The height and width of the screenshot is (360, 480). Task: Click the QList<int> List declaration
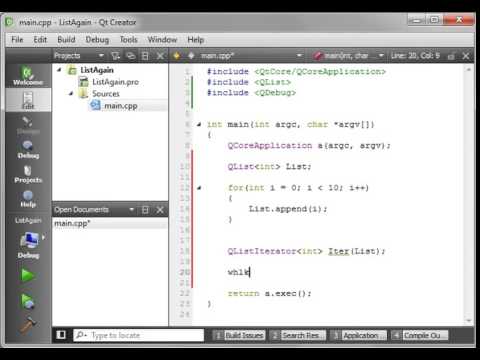point(269,167)
